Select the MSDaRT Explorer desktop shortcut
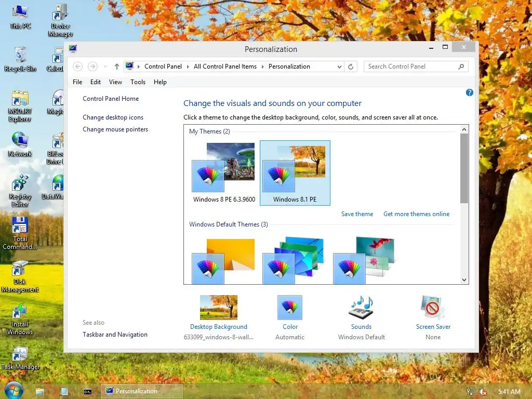This screenshot has height=399, width=532. (x=20, y=106)
